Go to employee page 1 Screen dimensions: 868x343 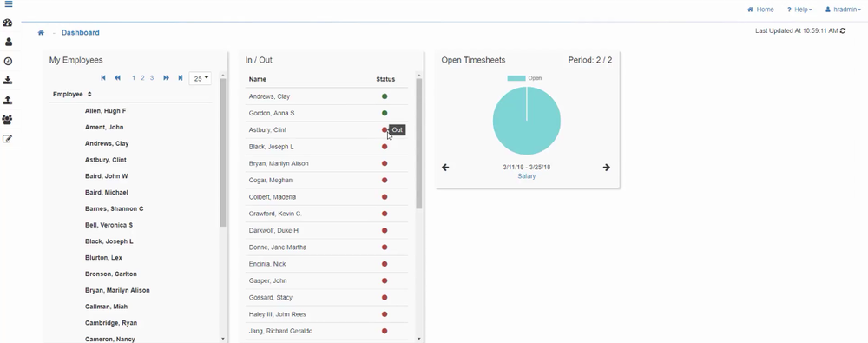pos(134,78)
